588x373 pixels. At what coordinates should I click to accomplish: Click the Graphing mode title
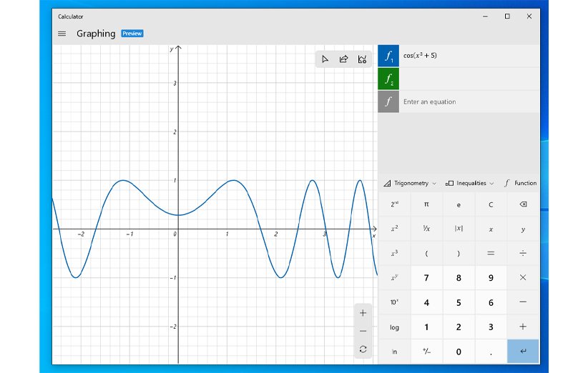tap(96, 34)
